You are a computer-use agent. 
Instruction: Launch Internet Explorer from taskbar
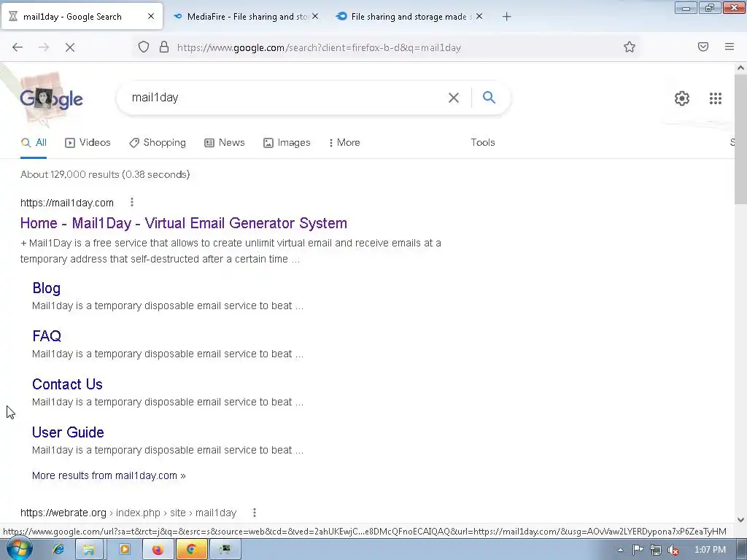pos(58,550)
